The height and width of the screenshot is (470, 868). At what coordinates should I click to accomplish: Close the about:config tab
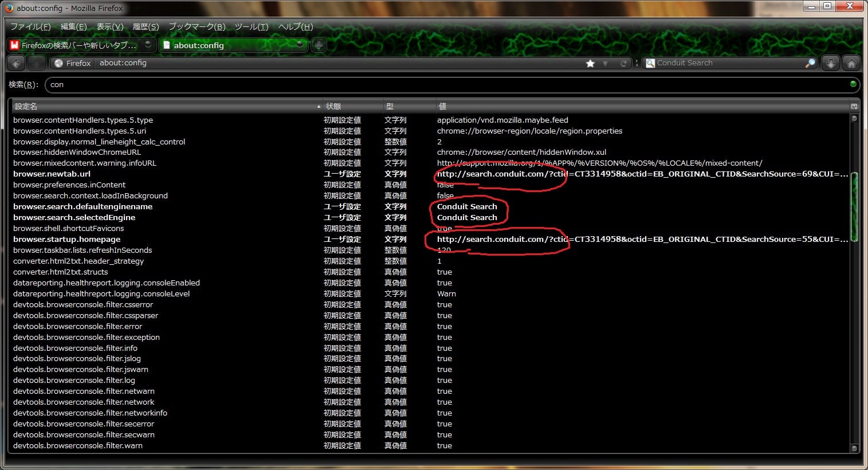(299, 44)
